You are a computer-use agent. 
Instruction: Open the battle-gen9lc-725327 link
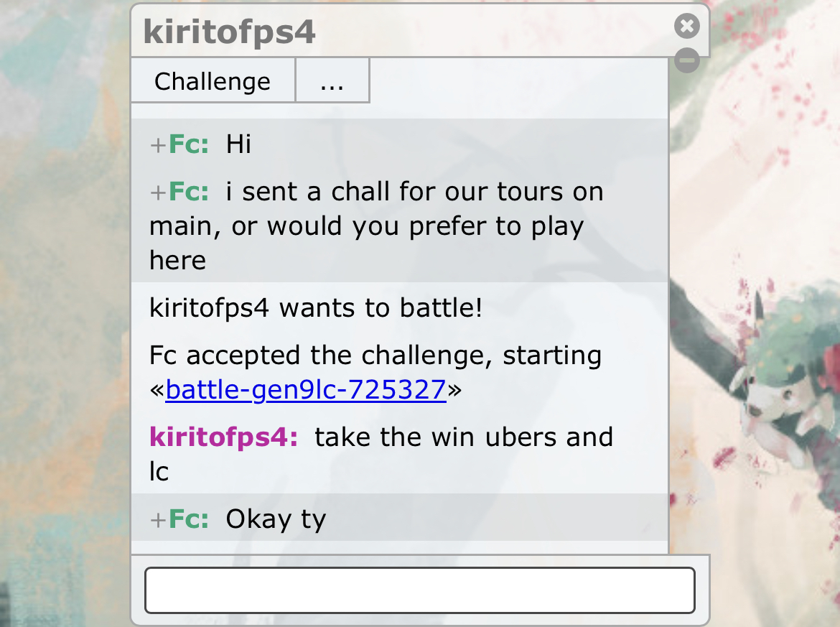click(x=305, y=389)
